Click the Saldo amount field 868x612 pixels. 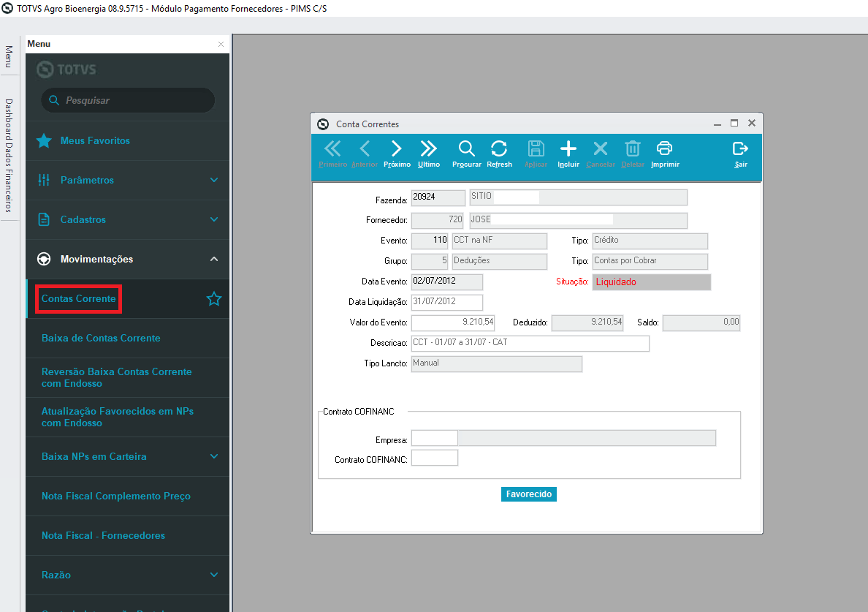(x=701, y=323)
